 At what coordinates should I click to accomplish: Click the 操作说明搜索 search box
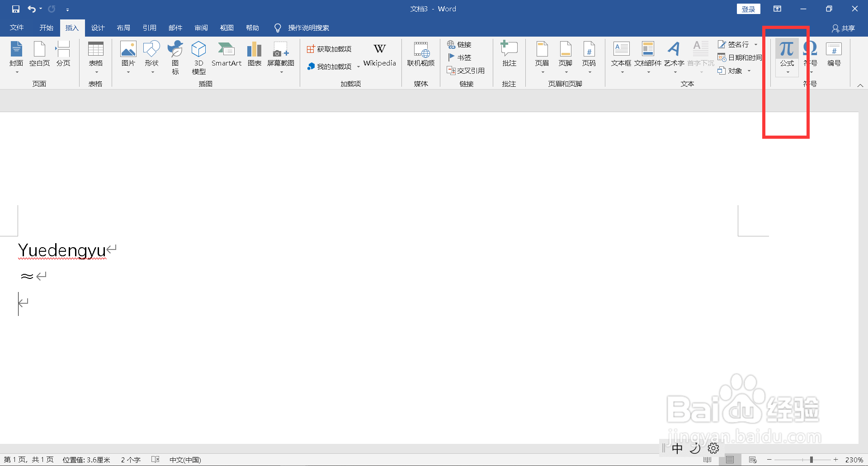pyautogui.click(x=308, y=28)
